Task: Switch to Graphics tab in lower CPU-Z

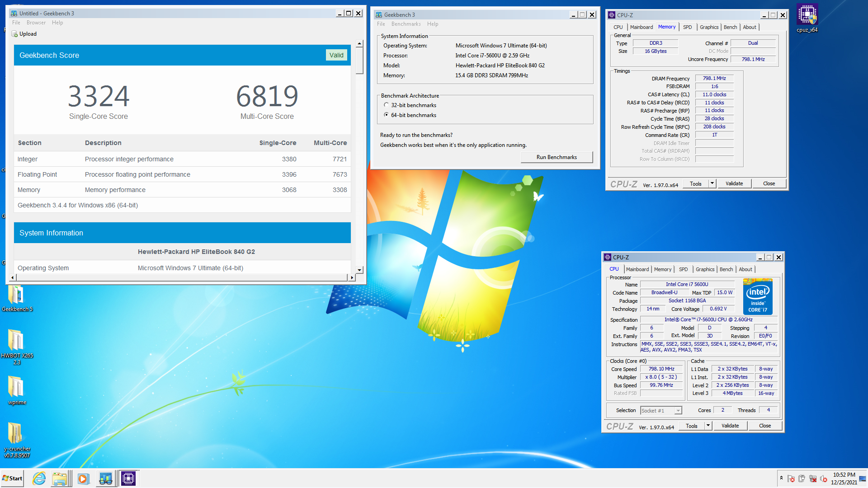Action: [705, 269]
